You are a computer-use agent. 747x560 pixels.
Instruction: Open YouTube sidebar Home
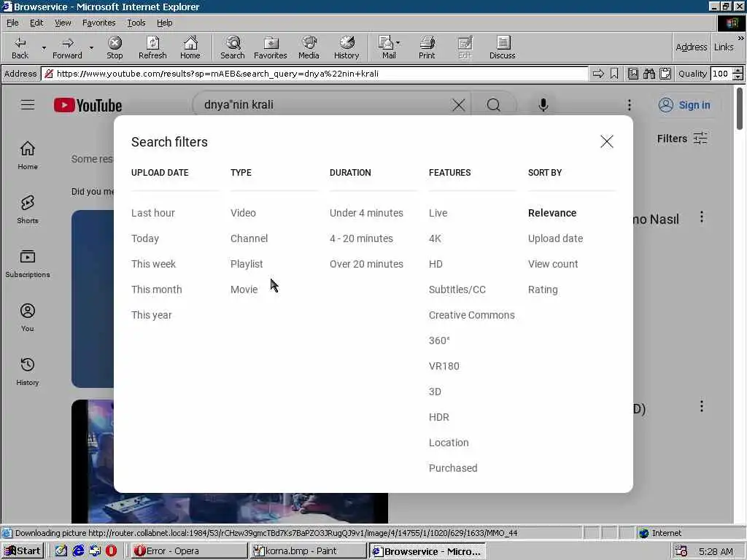pos(28,155)
